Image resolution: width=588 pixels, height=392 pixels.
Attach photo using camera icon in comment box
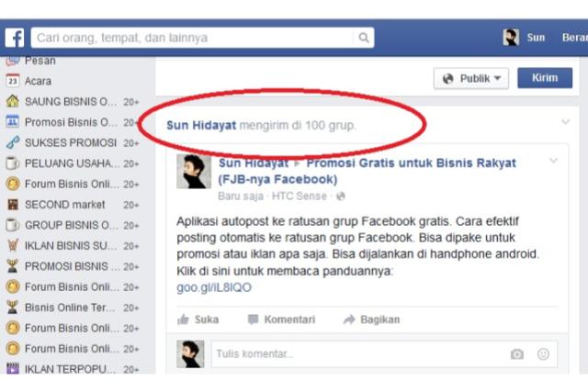516,353
